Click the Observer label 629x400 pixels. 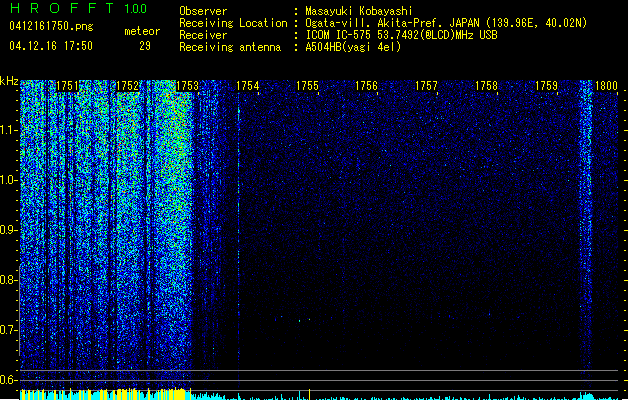coord(203,11)
